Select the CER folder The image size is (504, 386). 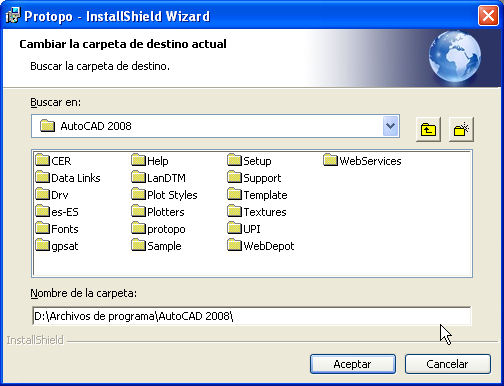pos(53,161)
